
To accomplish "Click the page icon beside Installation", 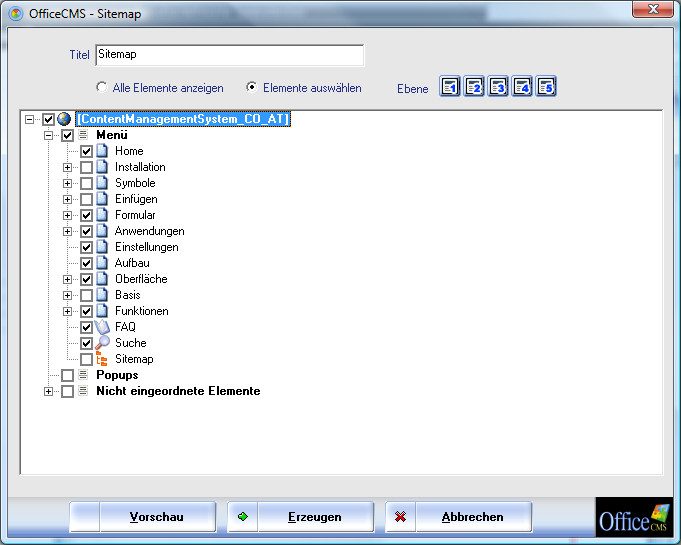I will point(102,167).
